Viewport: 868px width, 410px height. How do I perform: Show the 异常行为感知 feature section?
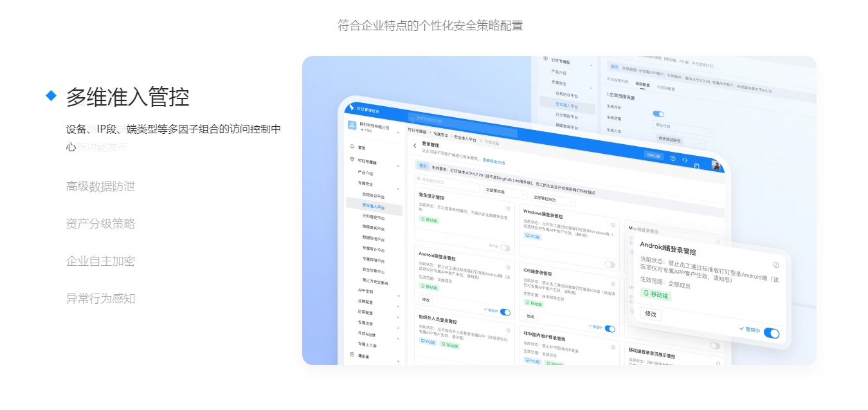(x=100, y=299)
